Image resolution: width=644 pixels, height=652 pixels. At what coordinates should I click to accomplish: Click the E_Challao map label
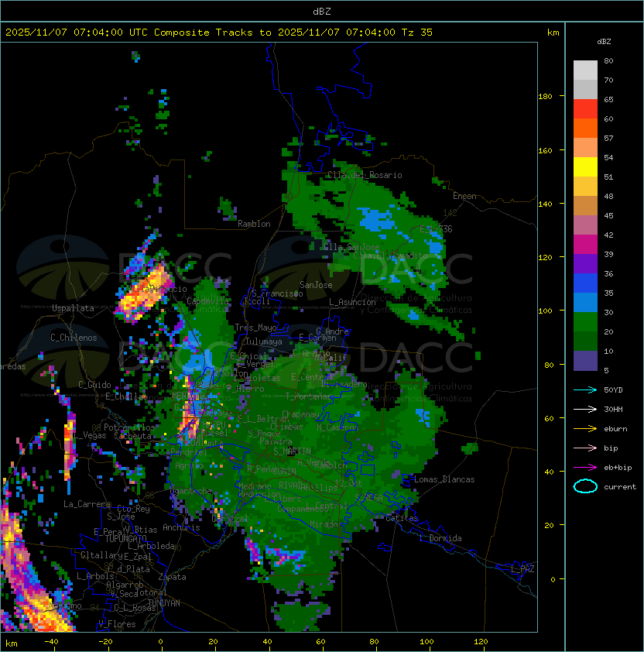pos(126,396)
